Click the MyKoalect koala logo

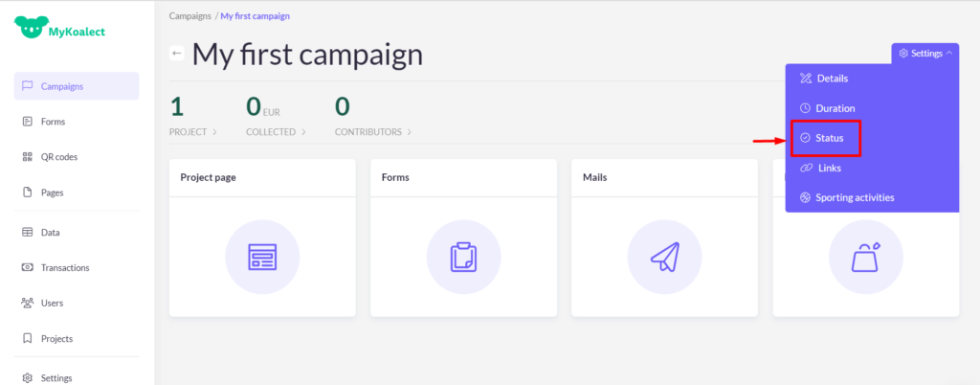click(x=31, y=28)
